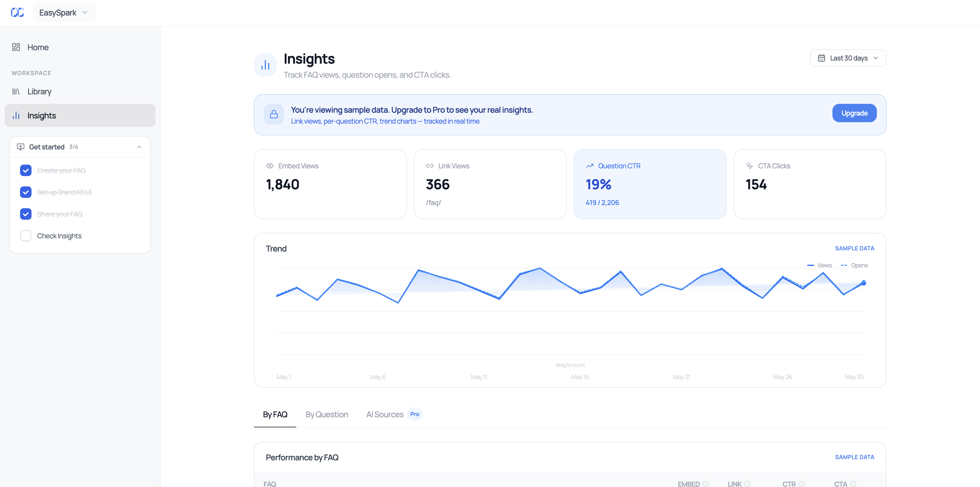Image resolution: width=980 pixels, height=487 pixels.
Task: Click the Insights bar chart sidebar icon
Action: pyautogui.click(x=16, y=115)
